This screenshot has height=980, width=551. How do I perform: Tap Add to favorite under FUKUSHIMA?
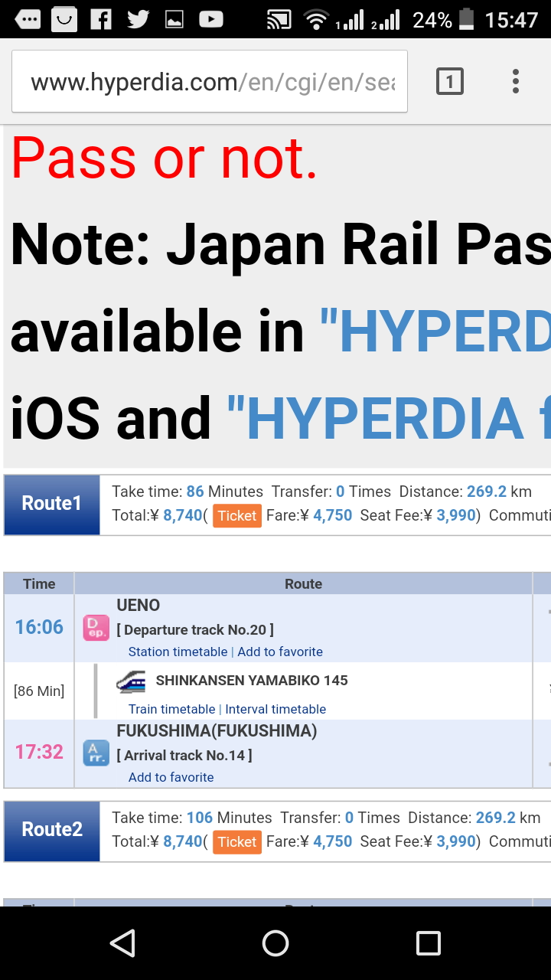point(171,777)
